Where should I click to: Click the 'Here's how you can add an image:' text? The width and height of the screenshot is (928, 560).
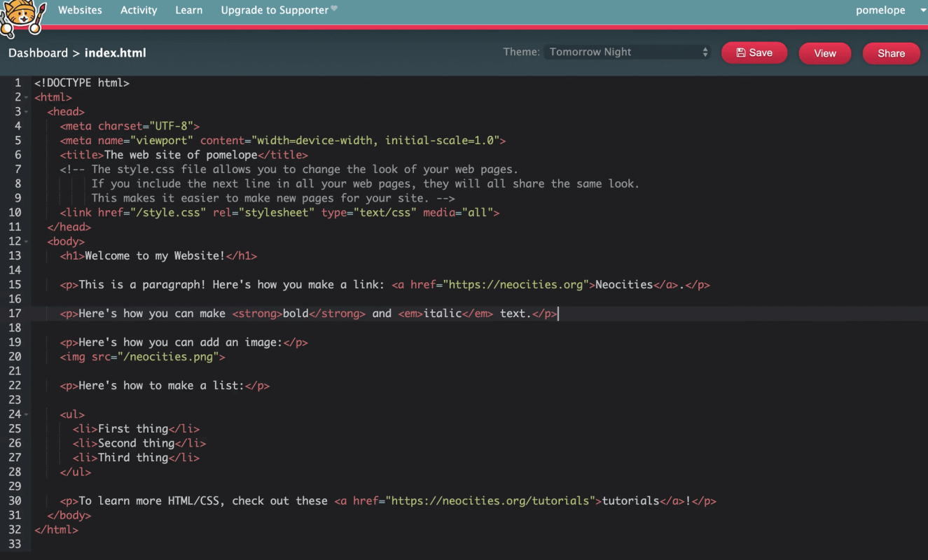coord(181,342)
